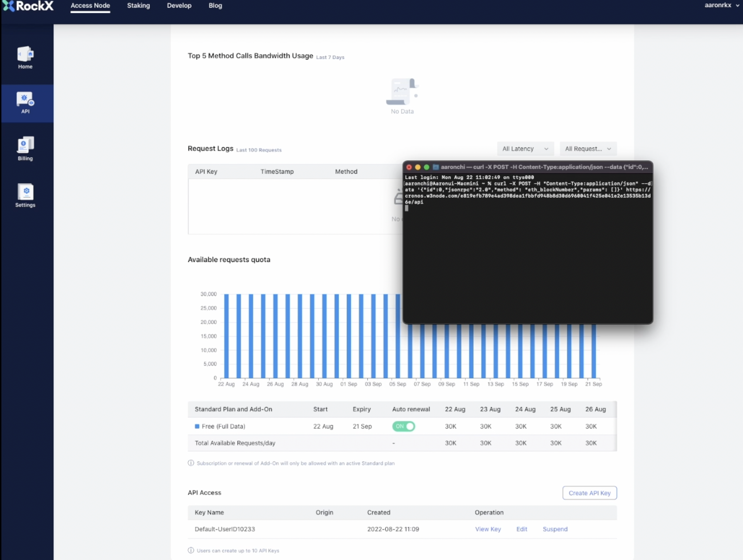Click the info icon next to Add-On subscription note
Viewport: 743px width, 560px height.
coord(190,463)
